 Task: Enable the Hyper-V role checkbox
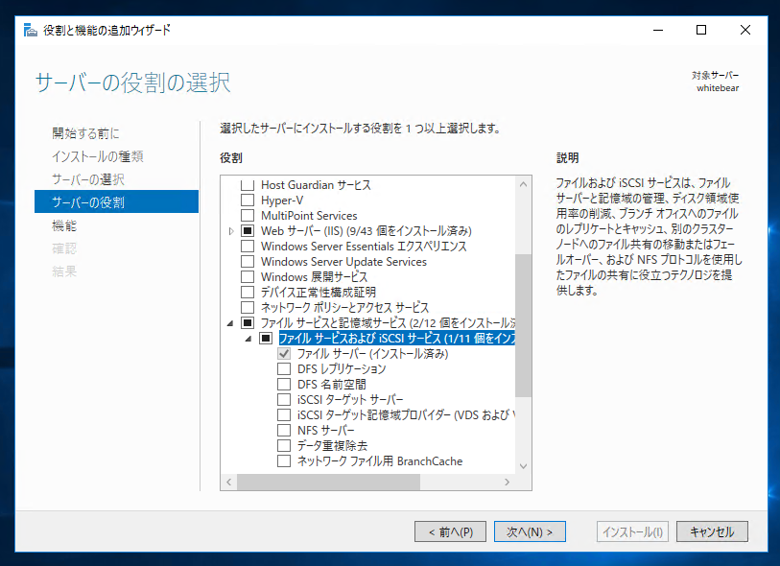tap(247, 200)
